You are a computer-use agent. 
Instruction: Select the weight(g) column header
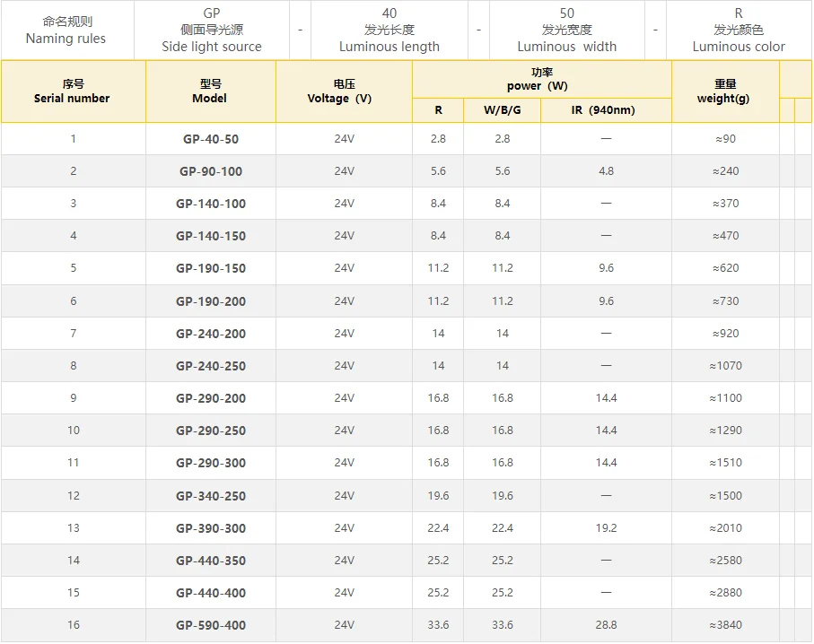point(725,91)
